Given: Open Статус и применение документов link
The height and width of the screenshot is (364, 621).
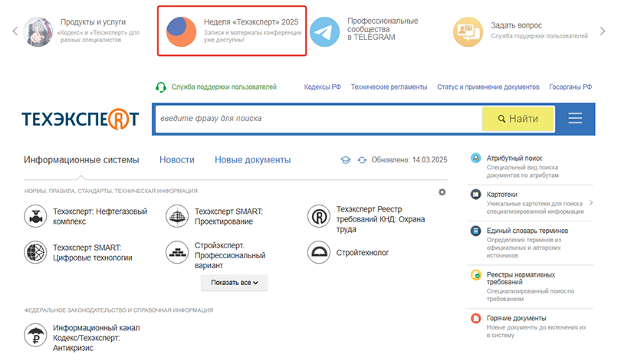Looking at the screenshot, I should (x=488, y=87).
